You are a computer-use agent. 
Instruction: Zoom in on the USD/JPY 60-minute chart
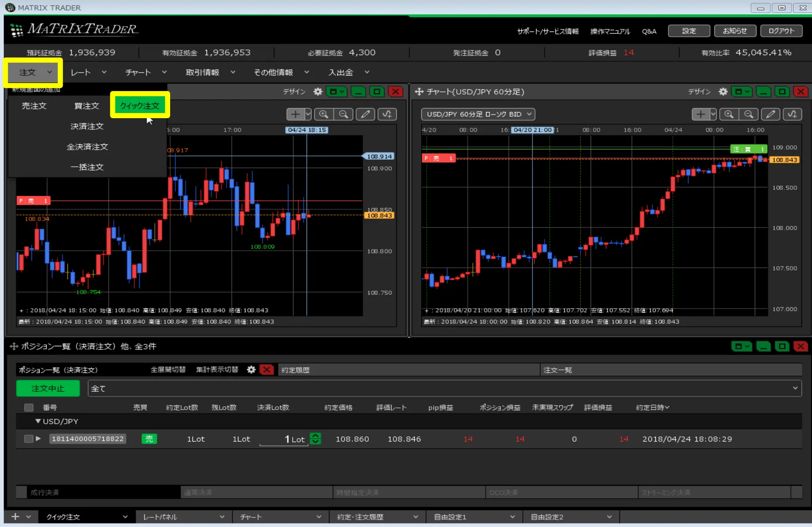coord(729,114)
